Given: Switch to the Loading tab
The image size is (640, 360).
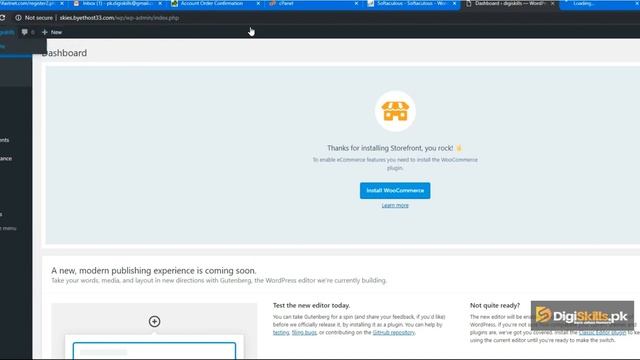Looking at the screenshot, I should (584, 3).
